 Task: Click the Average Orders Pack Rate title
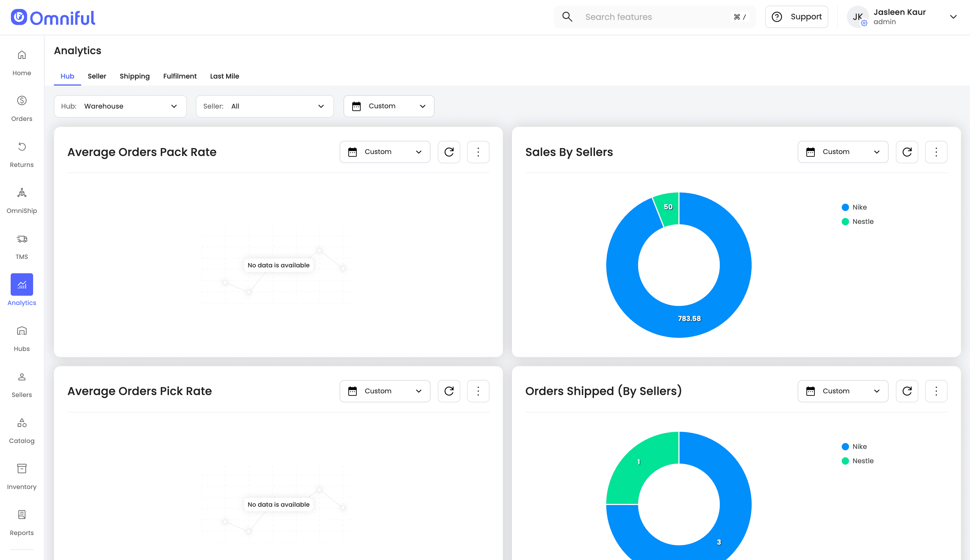click(x=141, y=152)
